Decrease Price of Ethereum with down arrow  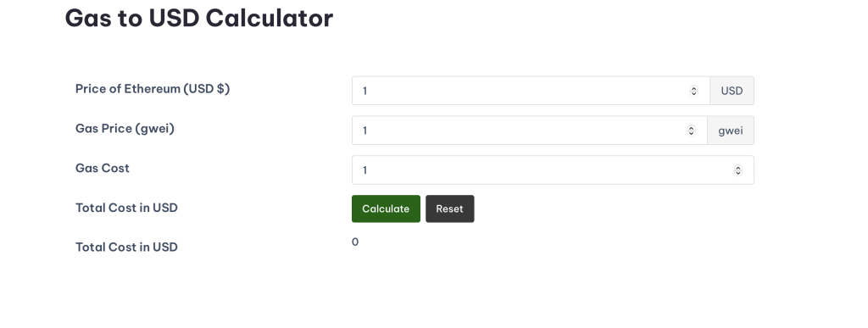tap(693, 93)
